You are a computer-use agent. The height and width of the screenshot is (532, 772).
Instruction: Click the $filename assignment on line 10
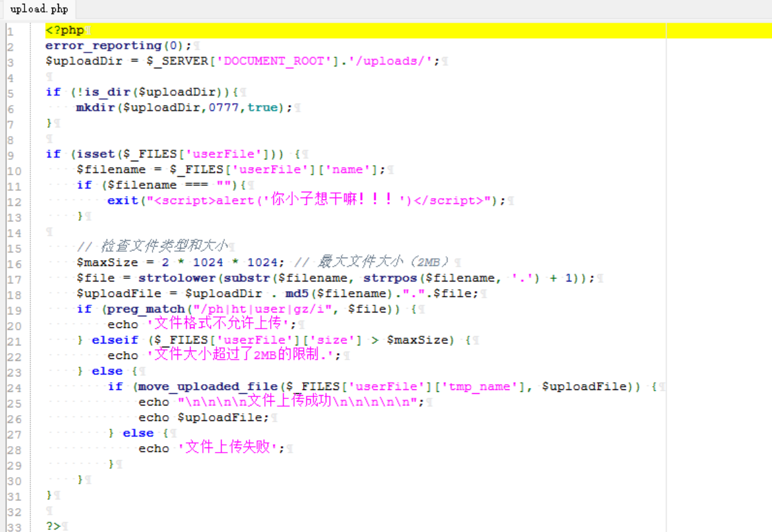click(231, 170)
